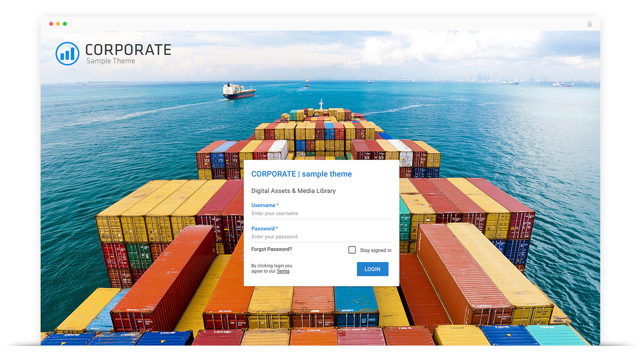
Task: Click the Sample Theme tagline under the logo
Action: [111, 61]
